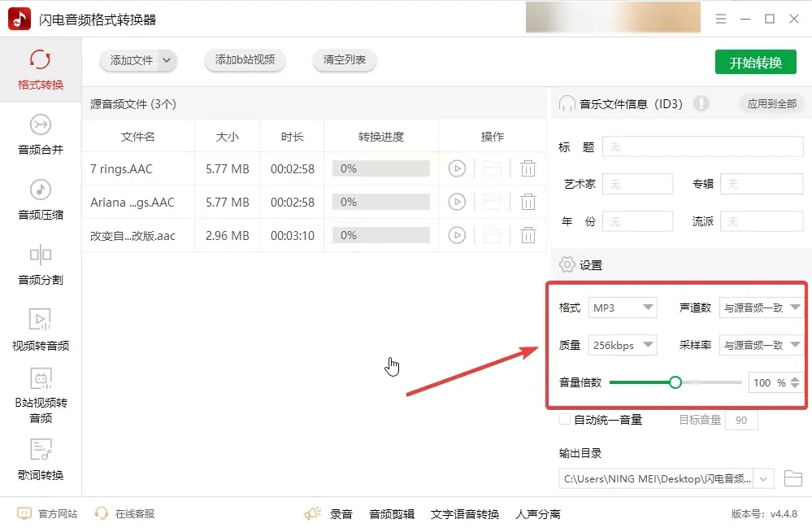
Task: Open the 格式 MP3 dropdown
Action: [x=623, y=308]
